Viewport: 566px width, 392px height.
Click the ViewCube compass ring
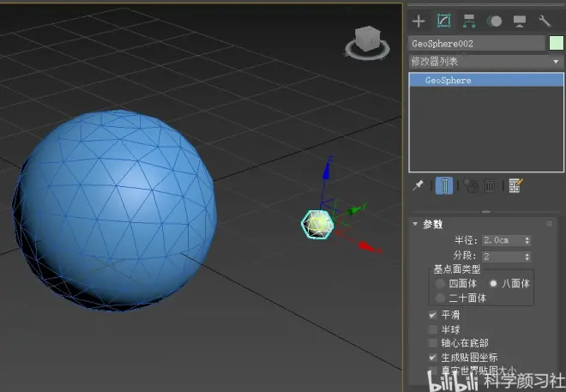(x=367, y=56)
